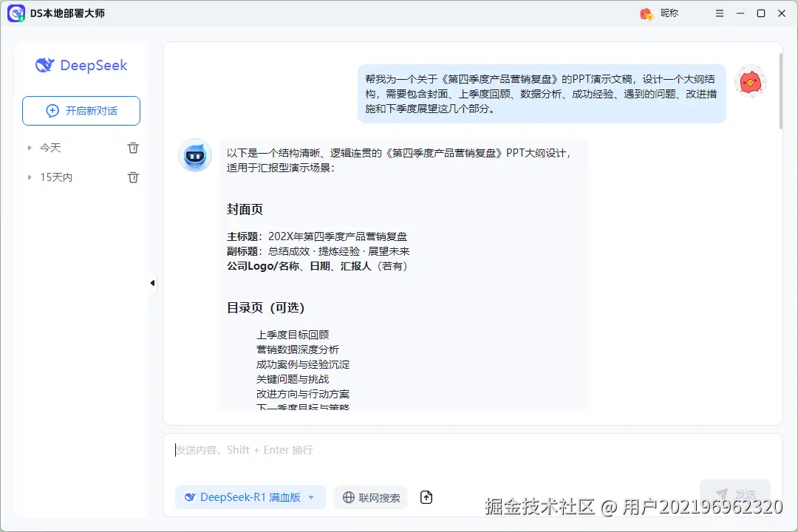
Task: Click the robot assistant avatar beside the reply
Action: click(194, 156)
